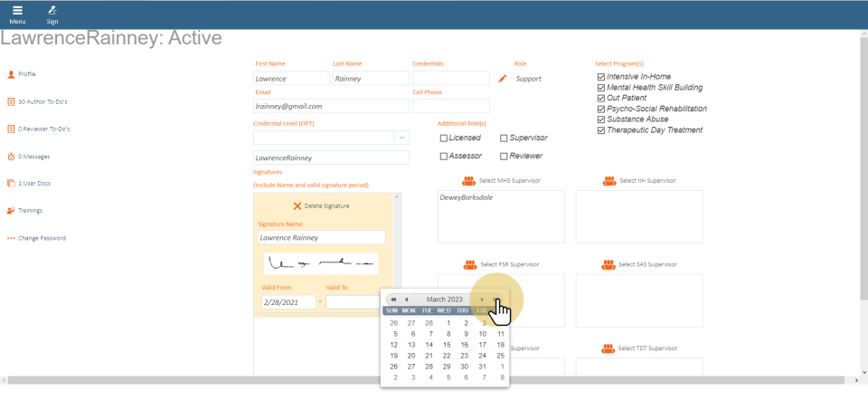
Task: Check the Licensed role checkbox
Action: (444, 138)
